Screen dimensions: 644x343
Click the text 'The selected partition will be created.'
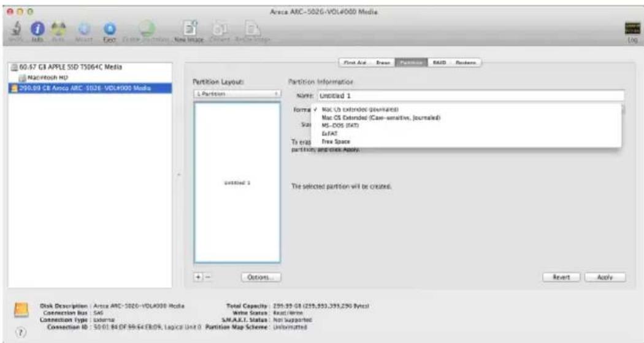341,187
